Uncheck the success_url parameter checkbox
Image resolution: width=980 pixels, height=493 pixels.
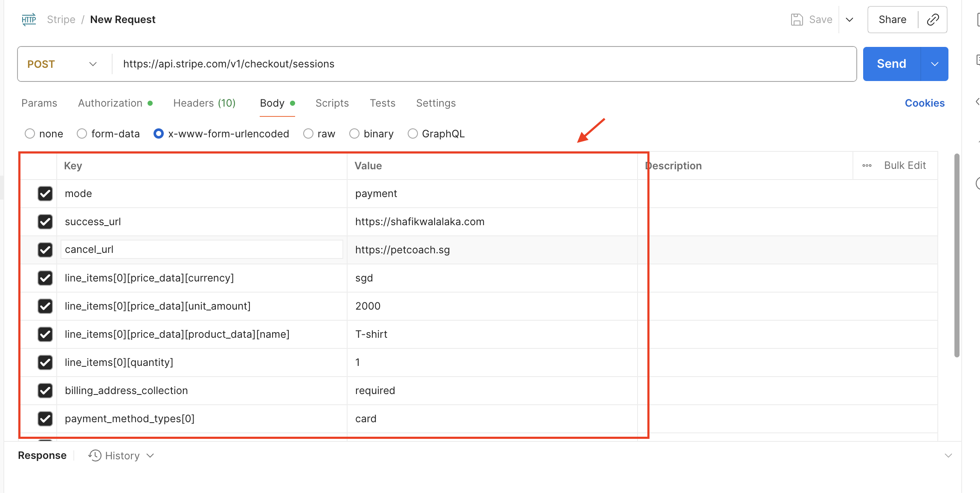(x=45, y=222)
